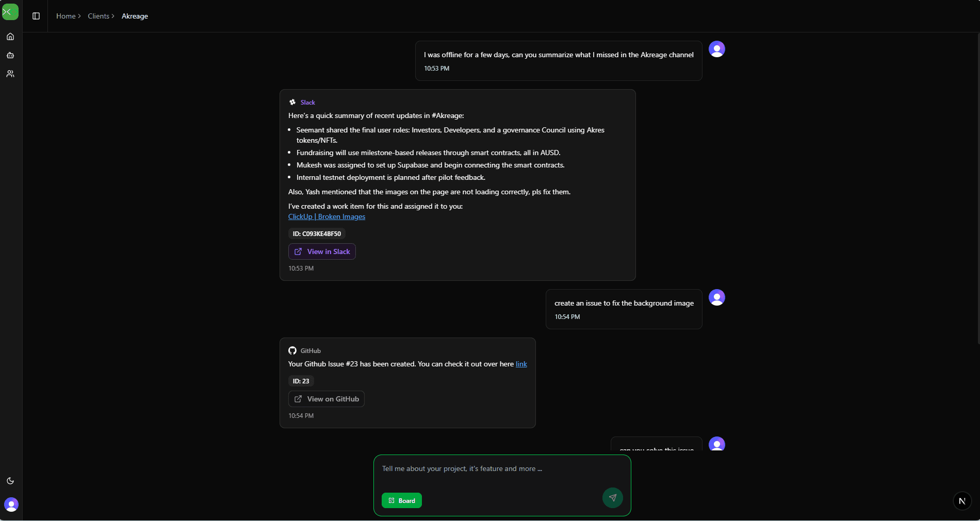Toggle dark mode moon icon
This screenshot has width=980, height=521.
click(x=10, y=481)
